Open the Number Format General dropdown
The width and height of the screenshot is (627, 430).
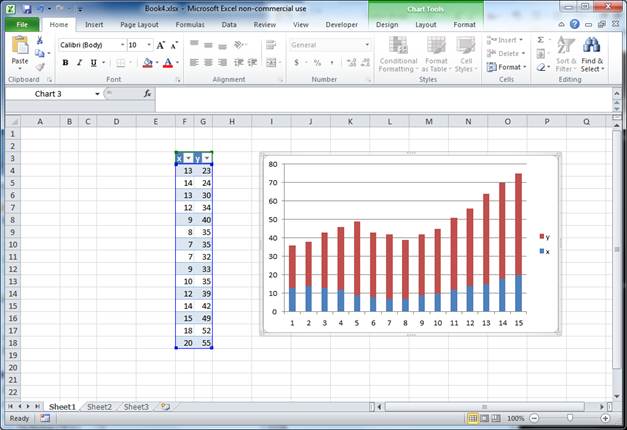tap(367, 45)
